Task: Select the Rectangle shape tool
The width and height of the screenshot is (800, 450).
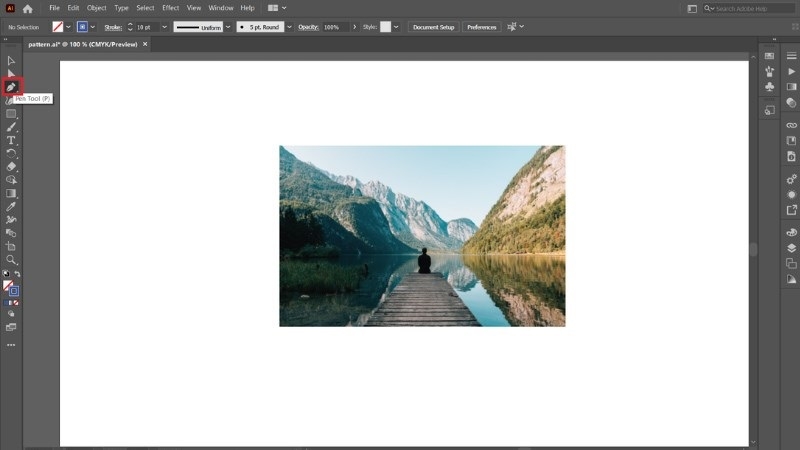Action: point(12,114)
